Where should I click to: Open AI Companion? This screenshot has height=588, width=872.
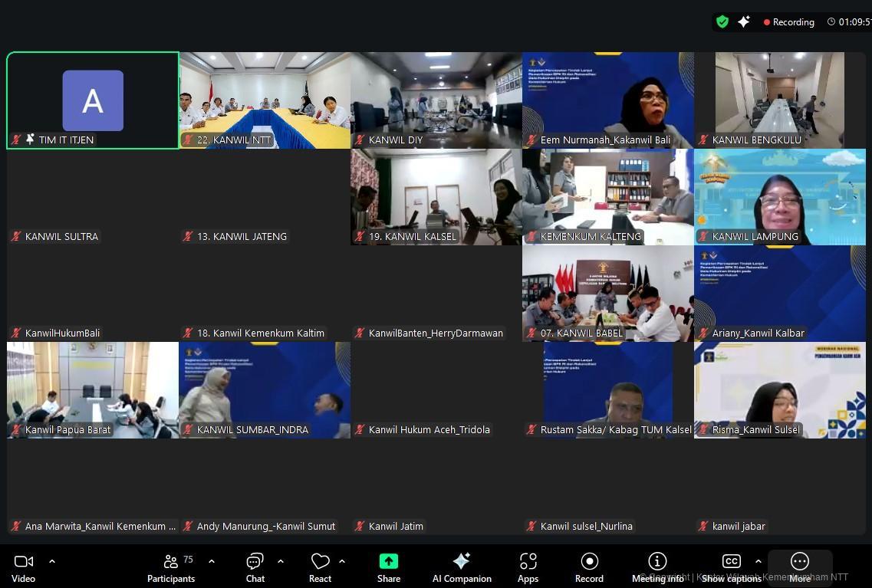click(x=462, y=567)
